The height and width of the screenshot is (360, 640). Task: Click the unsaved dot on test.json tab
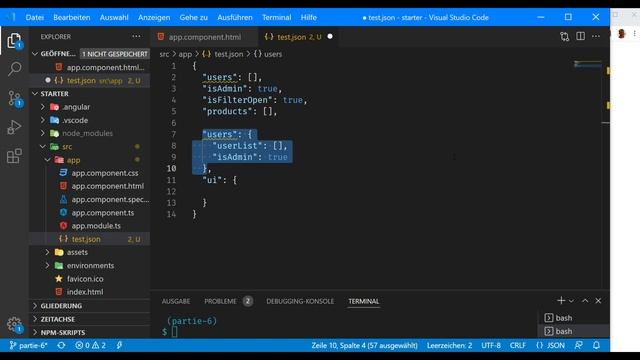(x=330, y=37)
